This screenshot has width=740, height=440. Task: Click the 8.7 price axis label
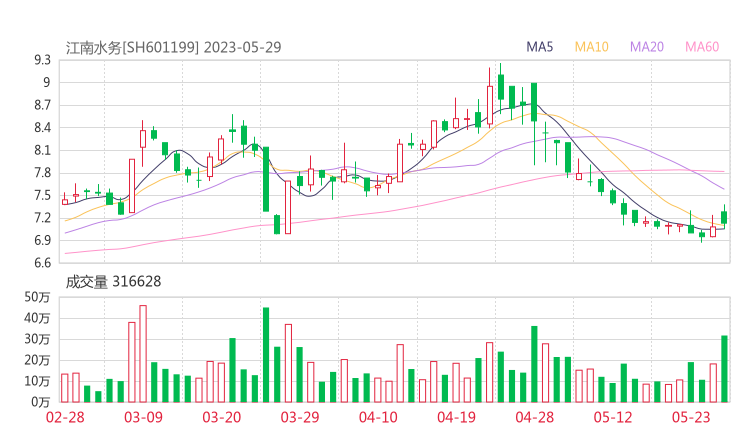click(42, 105)
